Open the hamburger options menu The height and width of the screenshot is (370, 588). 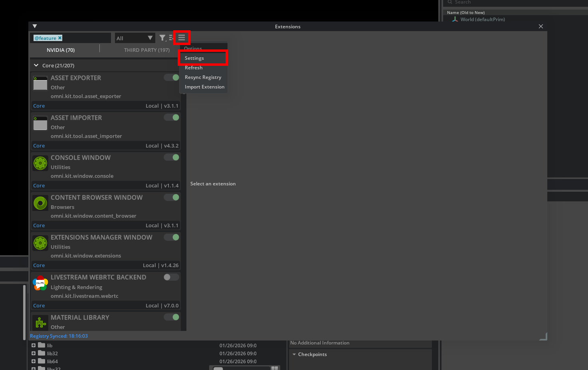click(x=182, y=37)
